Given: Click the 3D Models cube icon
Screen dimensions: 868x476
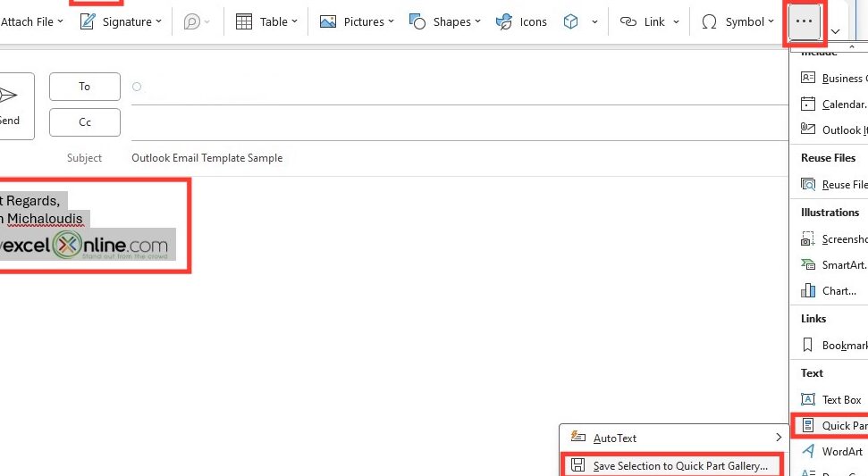Looking at the screenshot, I should coord(570,21).
